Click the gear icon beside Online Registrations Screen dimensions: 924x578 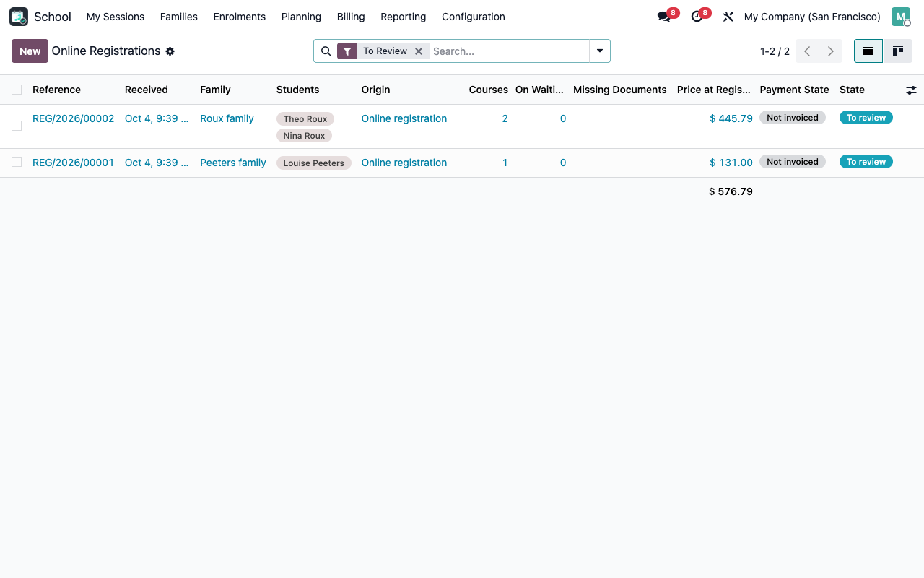point(170,51)
